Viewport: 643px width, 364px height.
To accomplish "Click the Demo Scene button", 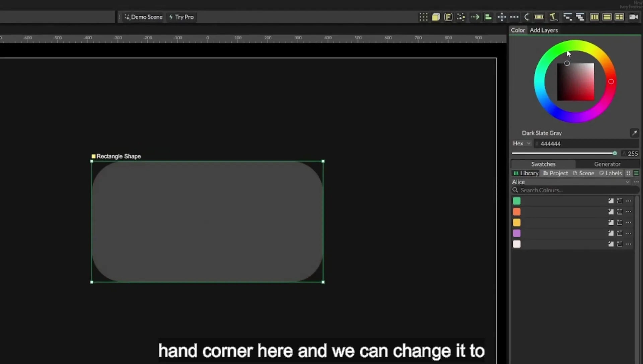I will pos(144,17).
